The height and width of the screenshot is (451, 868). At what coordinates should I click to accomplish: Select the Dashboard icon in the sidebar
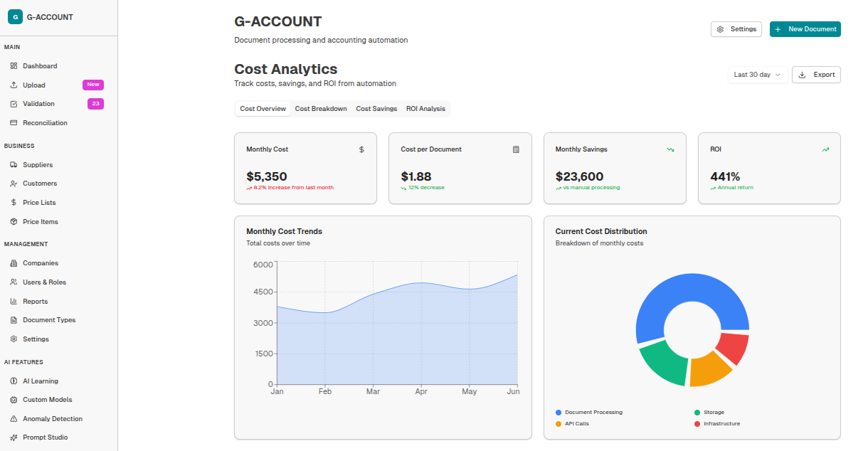pyautogui.click(x=13, y=65)
